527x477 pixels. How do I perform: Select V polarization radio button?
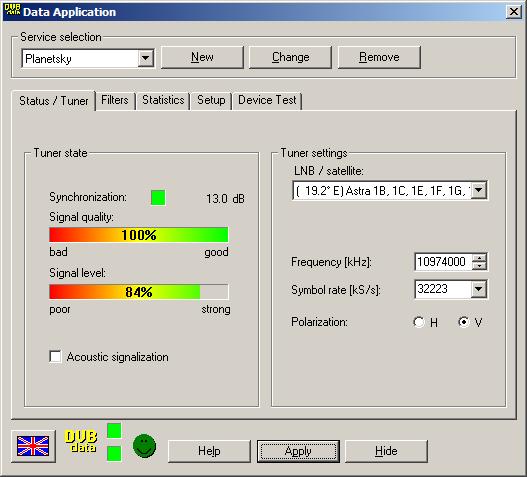pyautogui.click(x=464, y=322)
